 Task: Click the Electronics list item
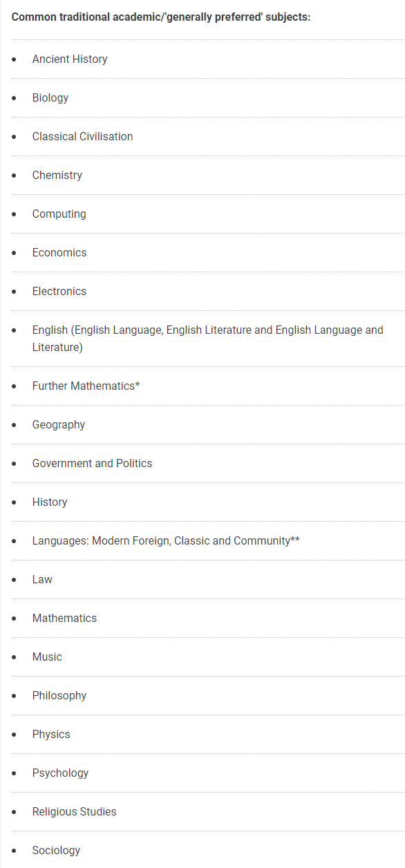point(59,292)
